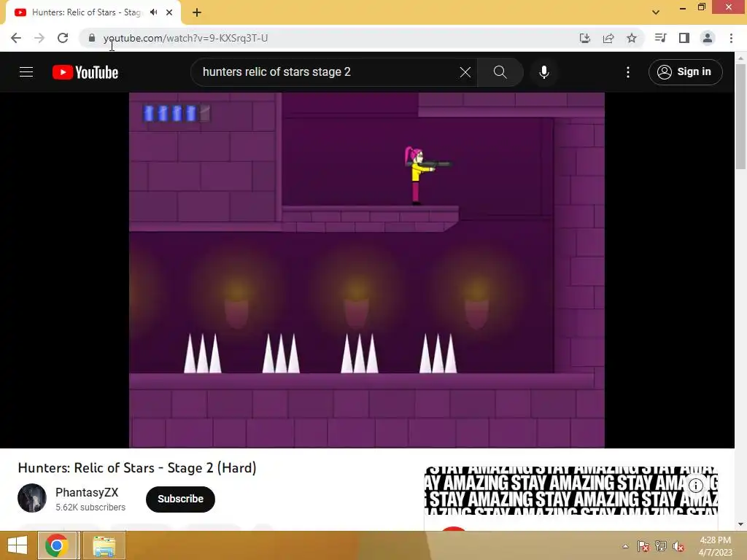Image resolution: width=747 pixels, height=560 pixels.
Task: Open the network tray icon
Action: pyautogui.click(x=661, y=546)
